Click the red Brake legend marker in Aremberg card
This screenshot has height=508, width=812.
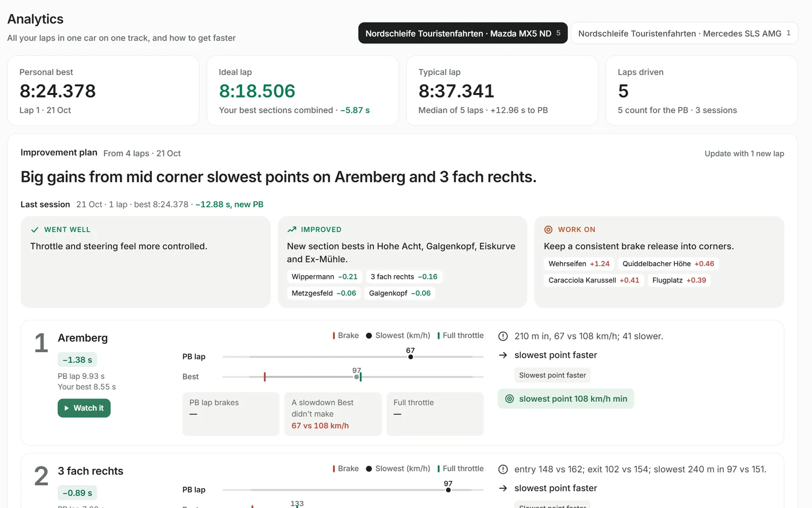click(333, 336)
